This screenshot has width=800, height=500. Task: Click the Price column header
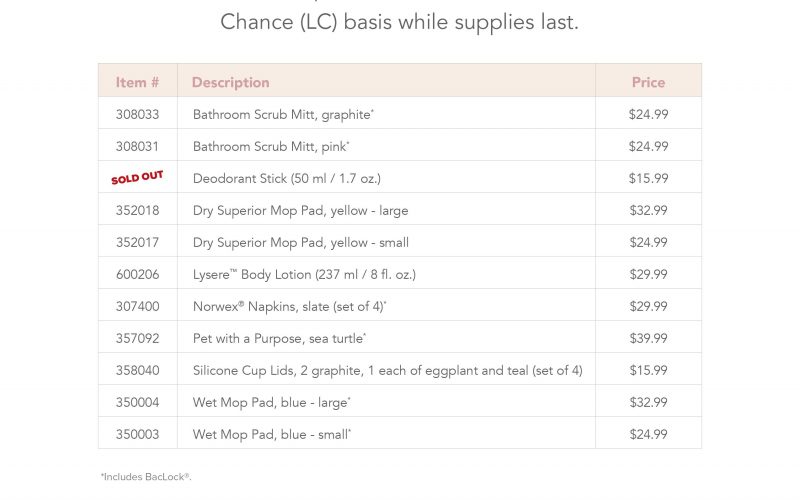click(648, 82)
